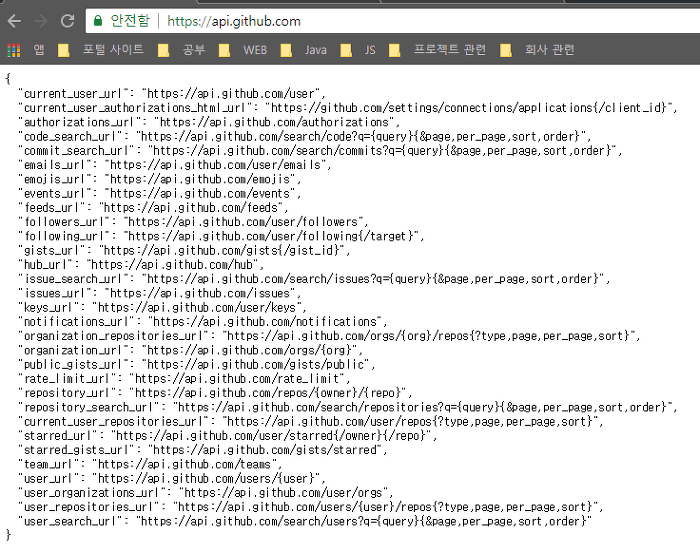This screenshot has height=553, width=700.
Task: Click the "current_user_authorizations_html_url" line
Action: (348, 108)
